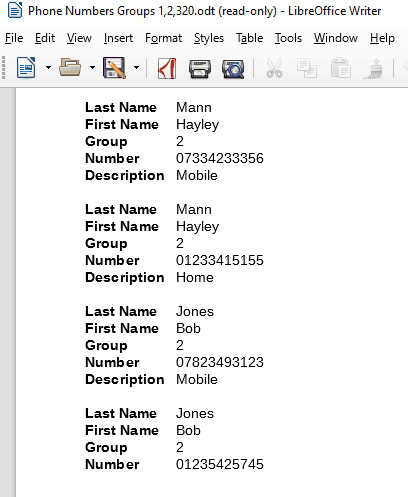This screenshot has height=497, width=408.
Task: Open the Insert menu
Action: 118,38
